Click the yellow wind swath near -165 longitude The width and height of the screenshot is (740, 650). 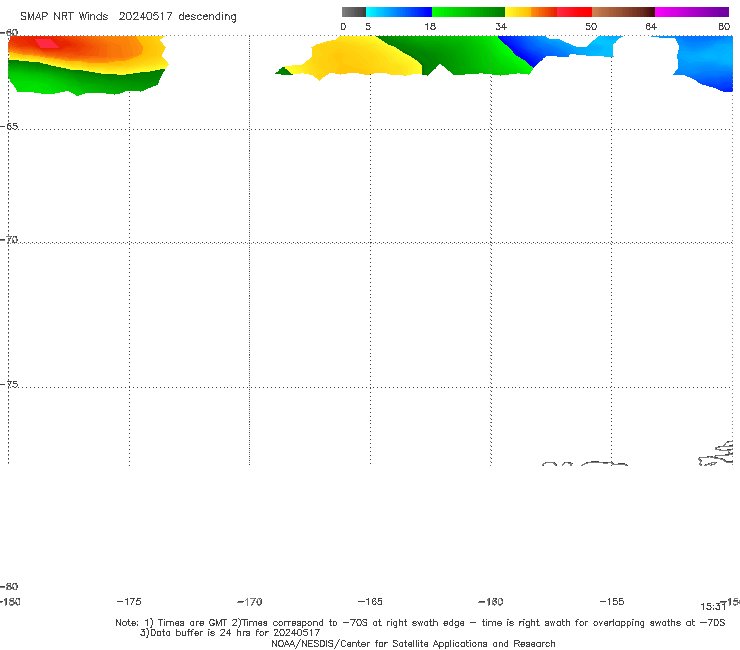pos(359,57)
